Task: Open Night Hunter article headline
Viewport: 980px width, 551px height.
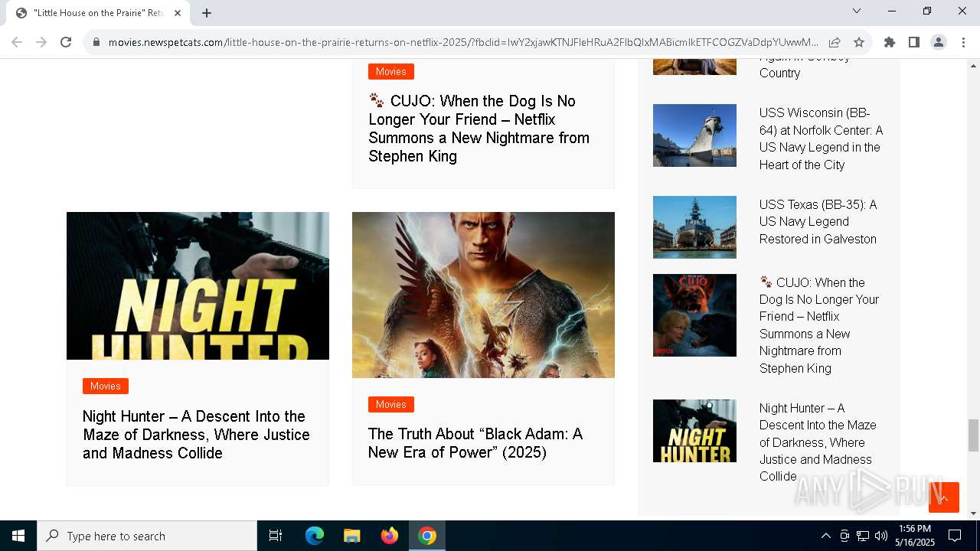Action: click(196, 435)
